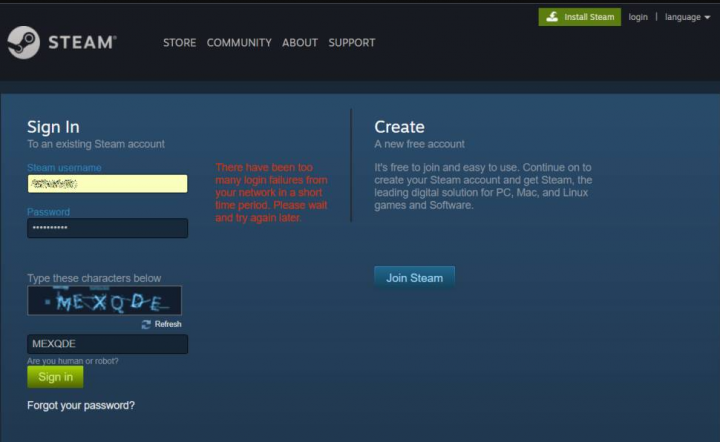This screenshot has height=442, width=720.
Task: Focus the Steam username field
Action: click(107, 184)
